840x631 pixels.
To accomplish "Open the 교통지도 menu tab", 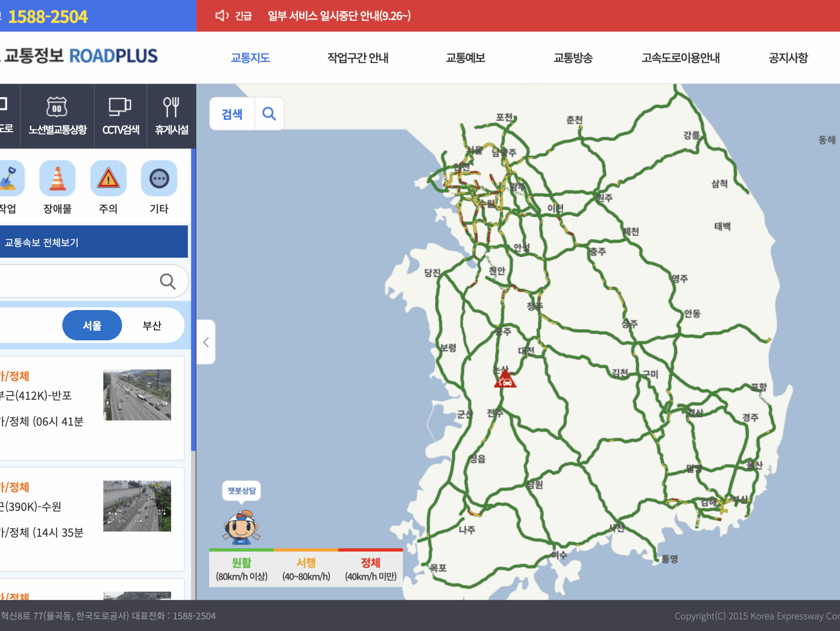I will click(250, 58).
